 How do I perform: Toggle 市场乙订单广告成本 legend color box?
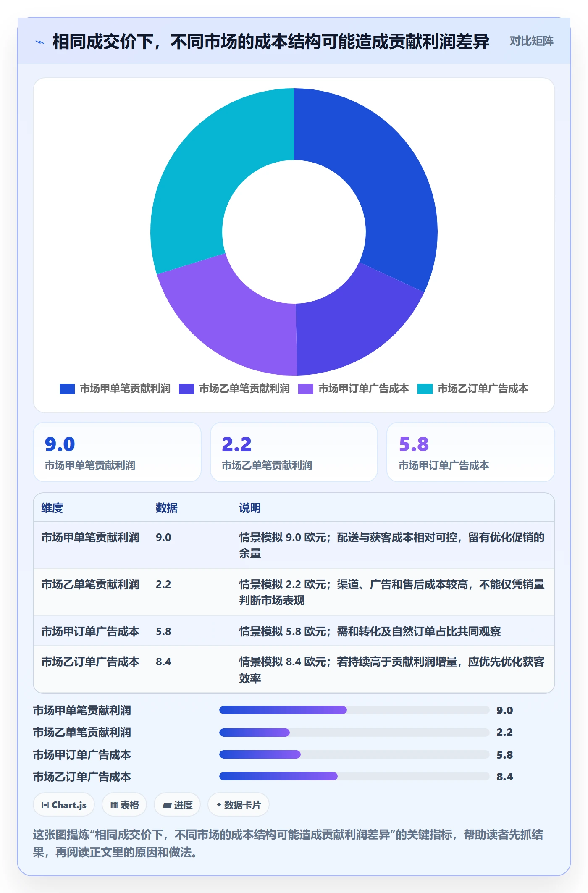click(x=425, y=389)
